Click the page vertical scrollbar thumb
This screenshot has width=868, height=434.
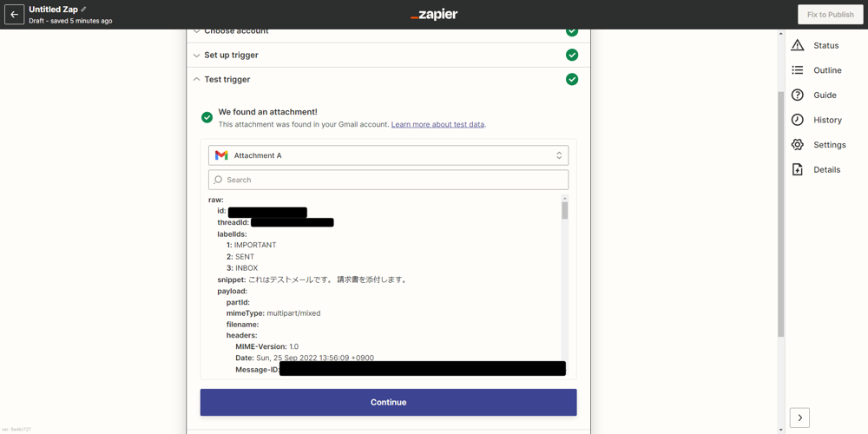click(780, 214)
